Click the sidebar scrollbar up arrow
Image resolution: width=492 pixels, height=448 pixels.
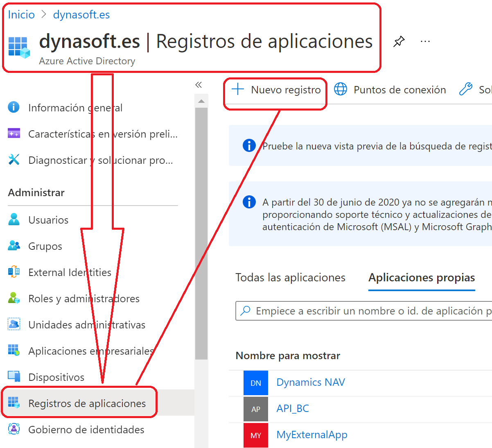click(x=201, y=101)
